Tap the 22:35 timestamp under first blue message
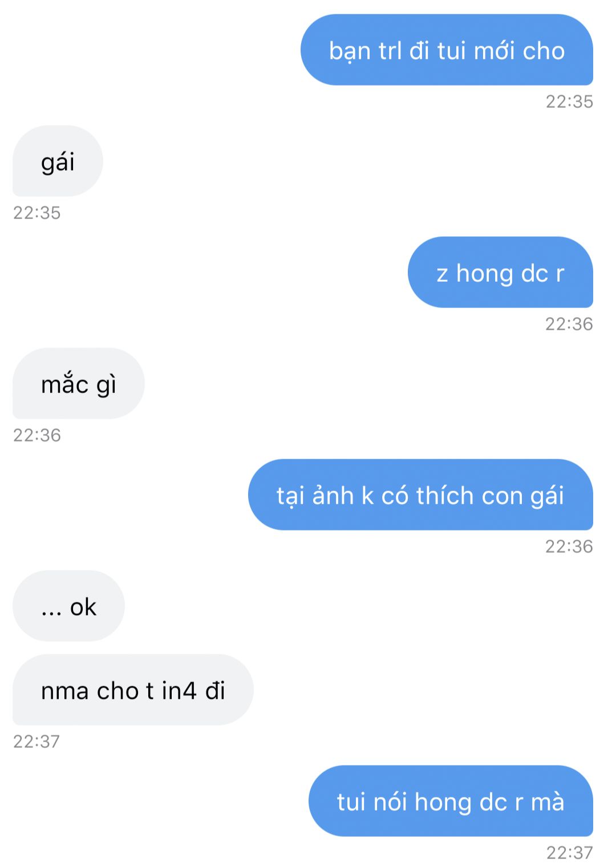The width and height of the screenshot is (616, 867). (x=569, y=102)
